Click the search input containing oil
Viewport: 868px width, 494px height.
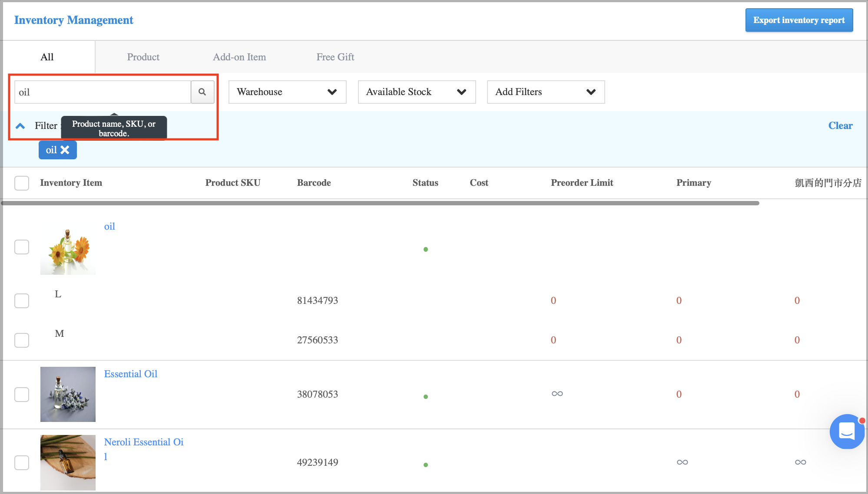point(103,92)
